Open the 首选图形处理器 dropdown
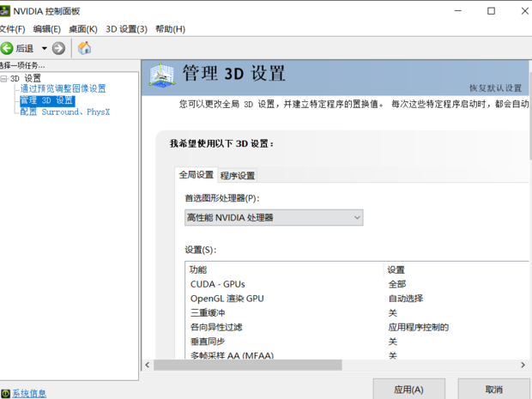Viewport: 532px width, 399px height. pyautogui.click(x=274, y=217)
